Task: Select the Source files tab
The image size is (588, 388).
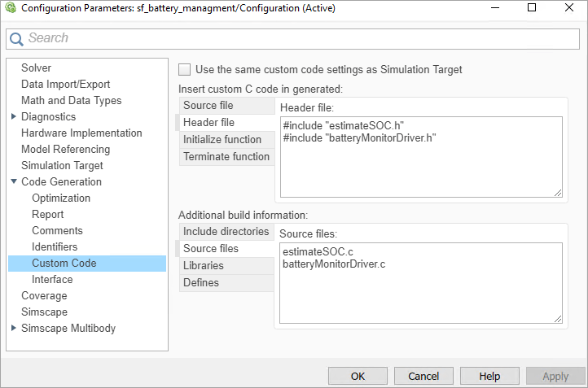Action: pos(225,249)
